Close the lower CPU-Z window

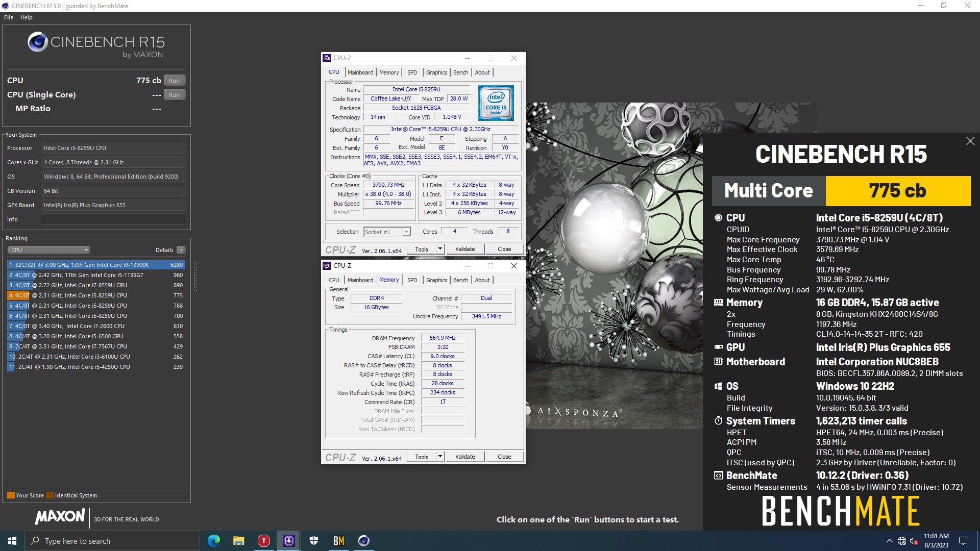click(x=514, y=266)
